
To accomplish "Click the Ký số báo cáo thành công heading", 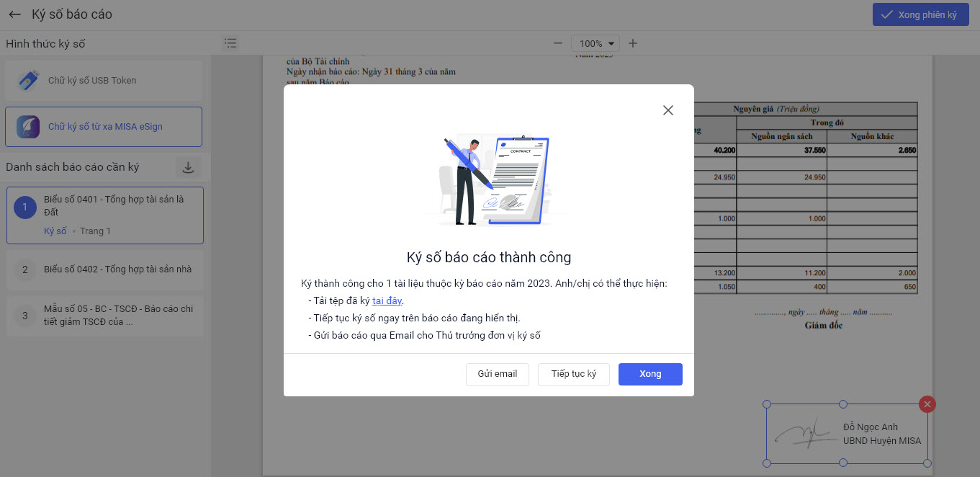I will (489, 257).
